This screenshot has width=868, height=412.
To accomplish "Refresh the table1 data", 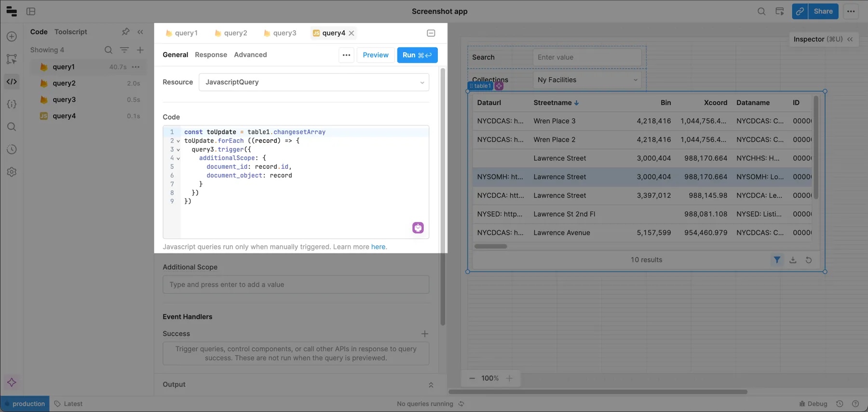I will (x=809, y=260).
